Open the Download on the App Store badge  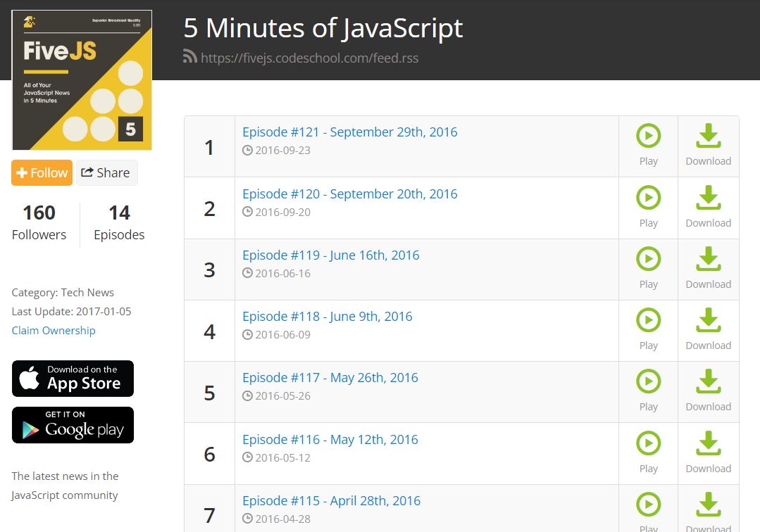(73, 379)
